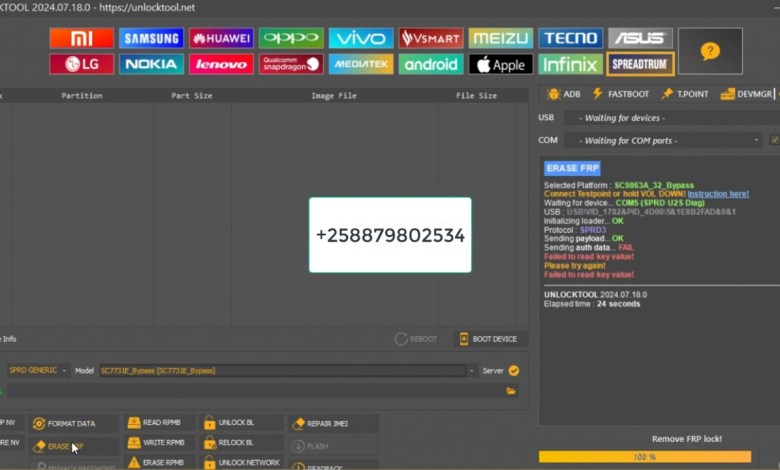Select the MediaTek platform tile

(x=361, y=64)
